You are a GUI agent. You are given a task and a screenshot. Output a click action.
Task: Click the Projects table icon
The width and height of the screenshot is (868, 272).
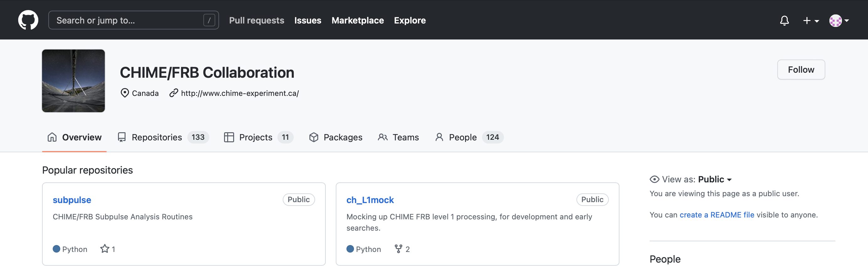coord(229,137)
